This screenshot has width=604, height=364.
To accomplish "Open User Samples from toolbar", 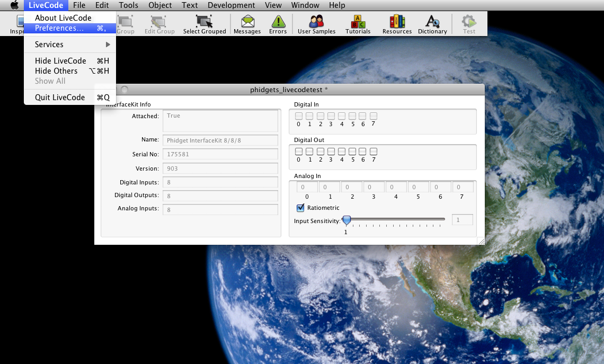I will pyautogui.click(x=316, y=24).
